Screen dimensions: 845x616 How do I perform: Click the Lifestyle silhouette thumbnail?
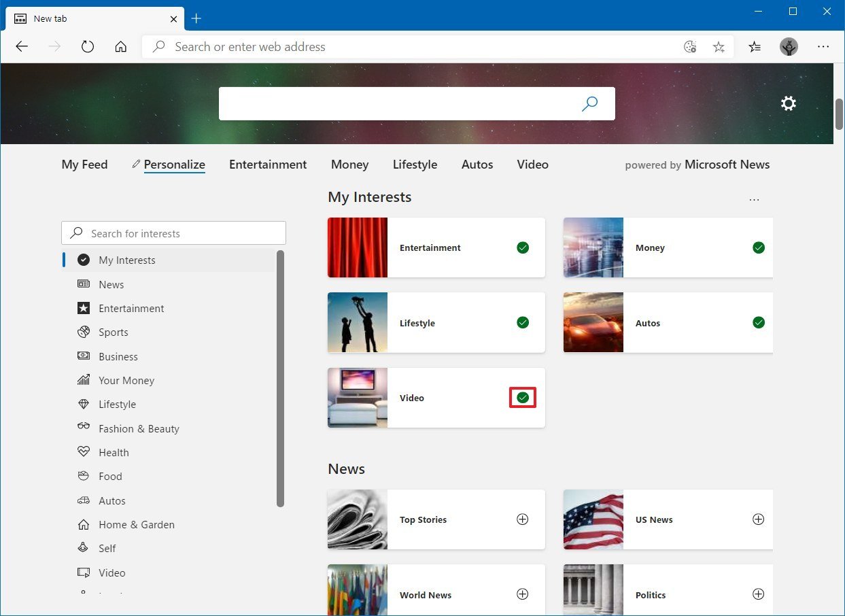(x=358, y=322)
